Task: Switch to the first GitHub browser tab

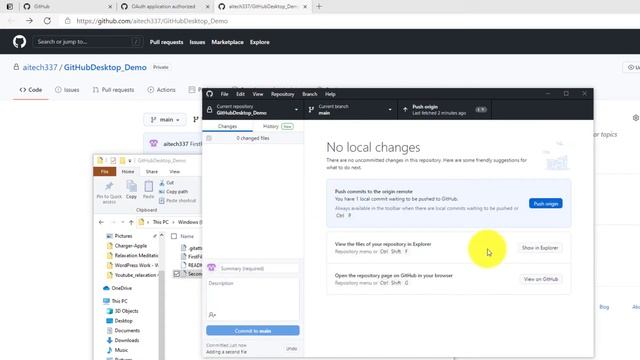Action: tap(67, 7)
